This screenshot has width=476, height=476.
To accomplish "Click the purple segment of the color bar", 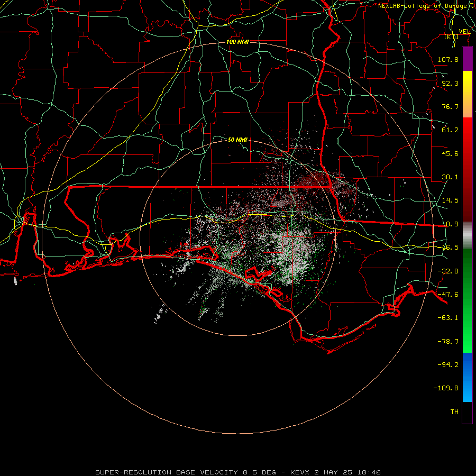I will click(x=467, y=59).
